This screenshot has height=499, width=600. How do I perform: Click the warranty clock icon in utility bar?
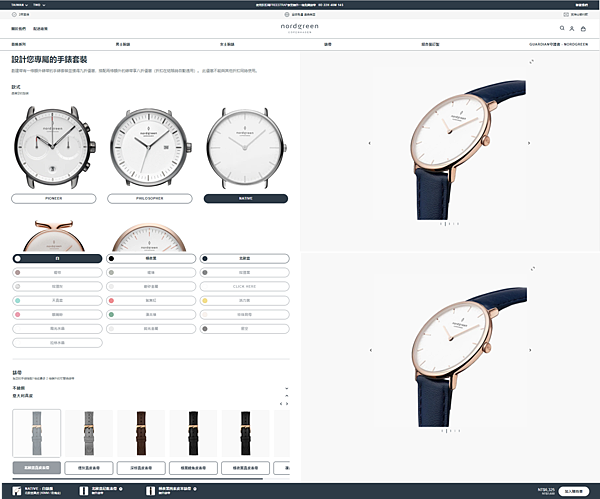click(14, 15)
